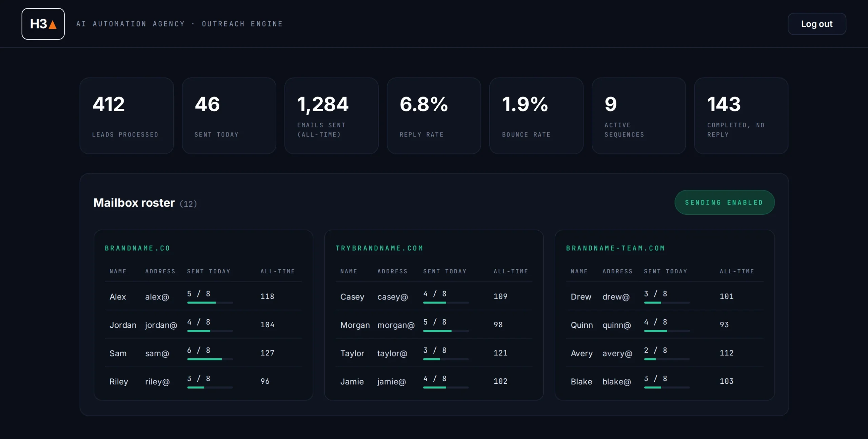The height and width of the screenshot is (439, 868).
Task: Click the H3 logo icon
Action: point(43,24)
